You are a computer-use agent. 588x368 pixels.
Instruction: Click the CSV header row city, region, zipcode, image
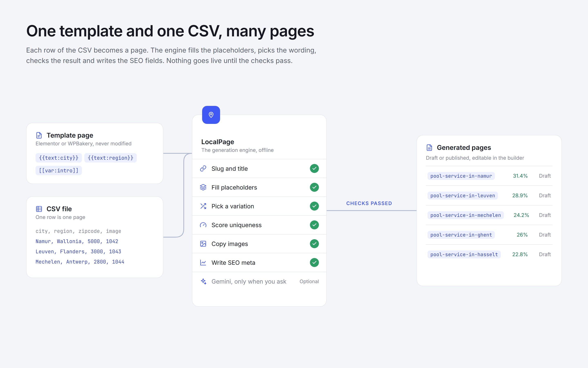(78, 231)
